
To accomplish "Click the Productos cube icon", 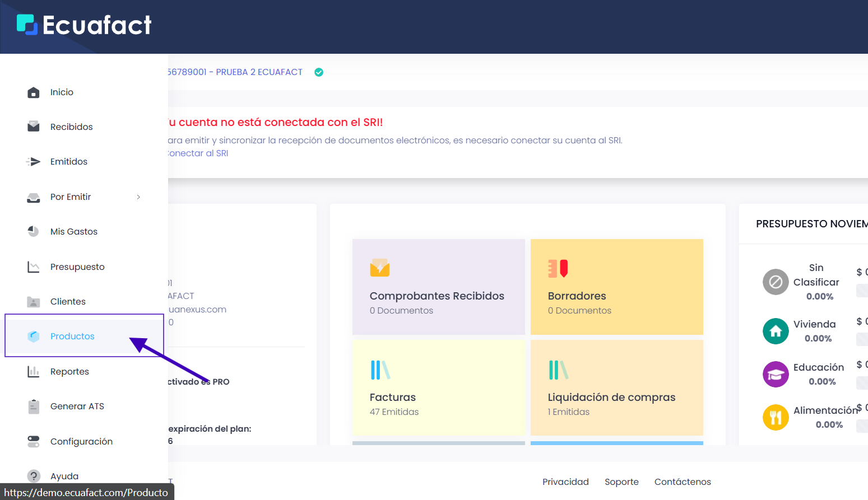I will click(x=34, y=336).
